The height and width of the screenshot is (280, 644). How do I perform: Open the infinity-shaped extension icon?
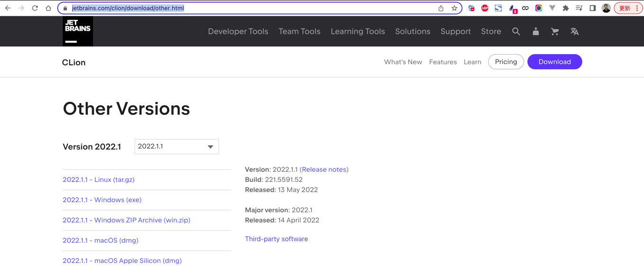pos(525,8)
